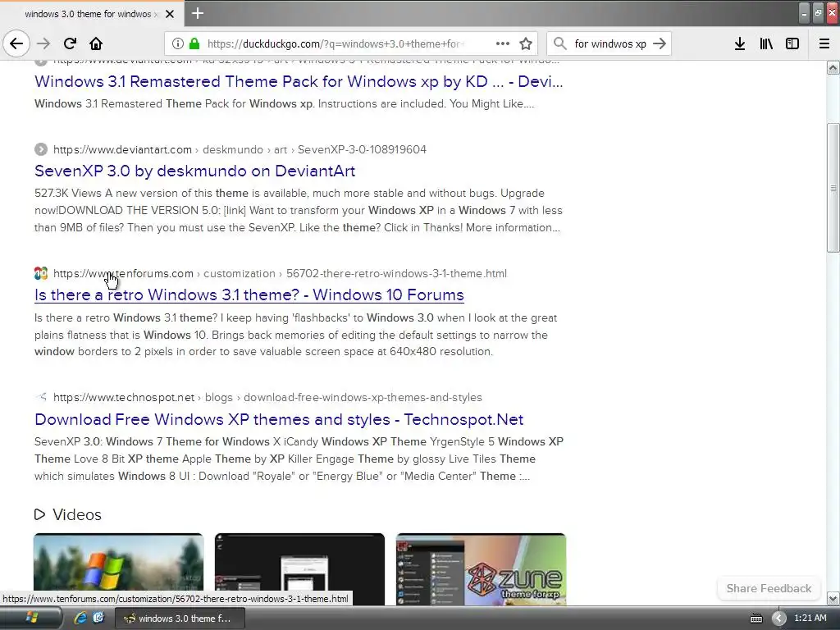Open the Windows XP logo video thumbnail
The image size is (840, 630).
point(118,569)
